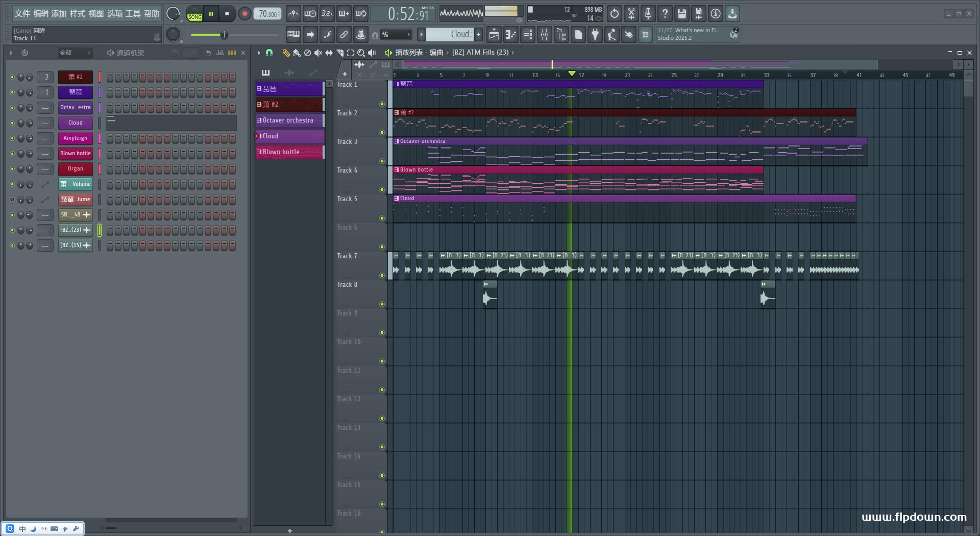Image resolution: width=980 pixels, height=536 pixels.
Task: Open the plugin picker plug icon
Action: pos(595,35)
